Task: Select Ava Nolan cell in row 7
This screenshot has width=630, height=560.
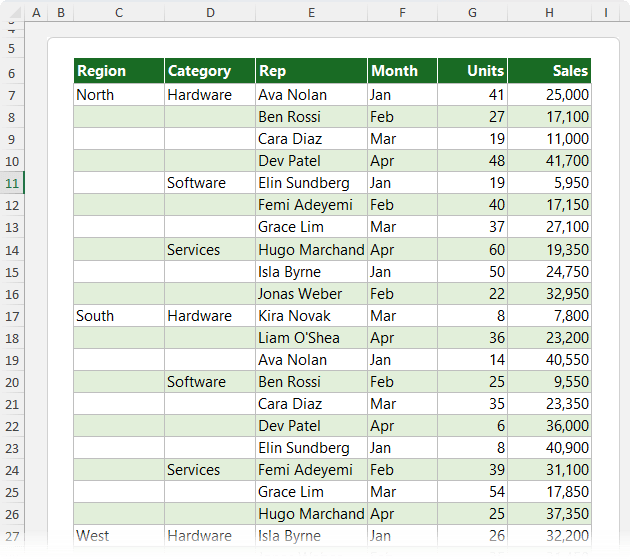Action: (311, 95)
